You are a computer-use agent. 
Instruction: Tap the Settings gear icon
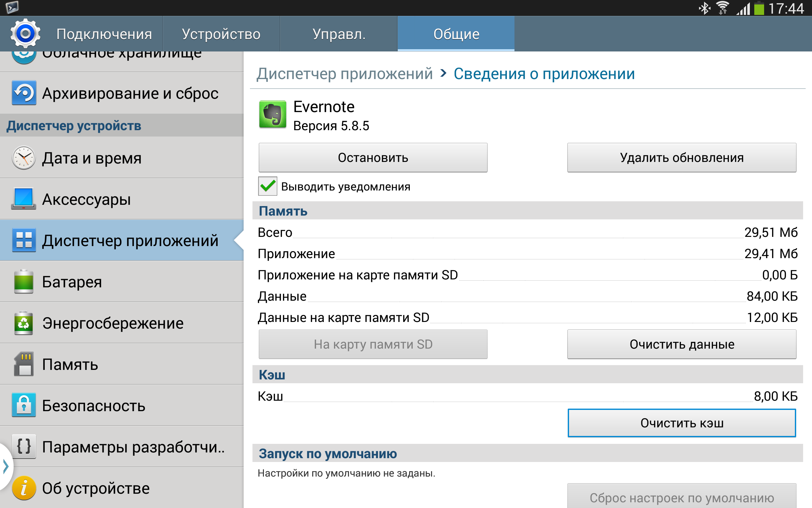(25, 33)
